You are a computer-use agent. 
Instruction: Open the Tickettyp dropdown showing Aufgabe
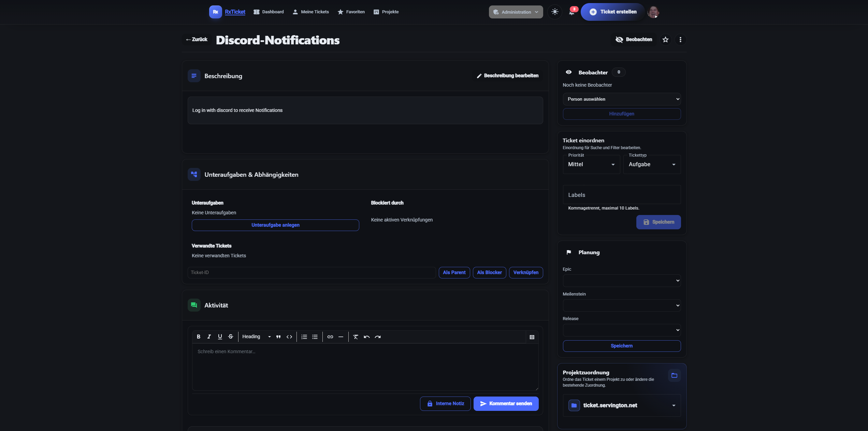652,164
